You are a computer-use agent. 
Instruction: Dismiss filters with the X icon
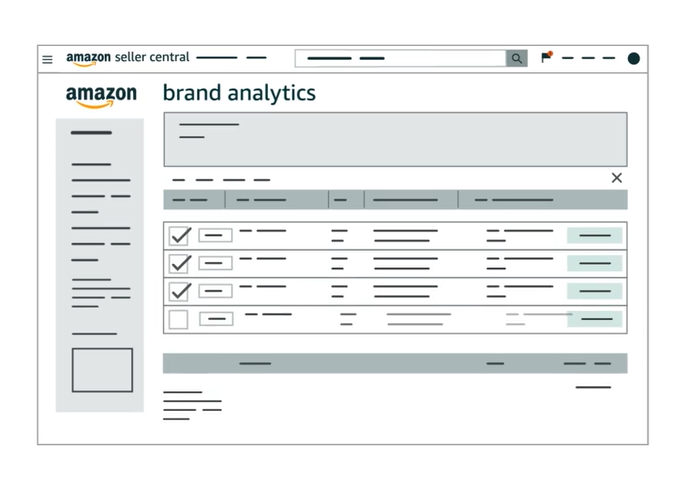click(617, 178)
